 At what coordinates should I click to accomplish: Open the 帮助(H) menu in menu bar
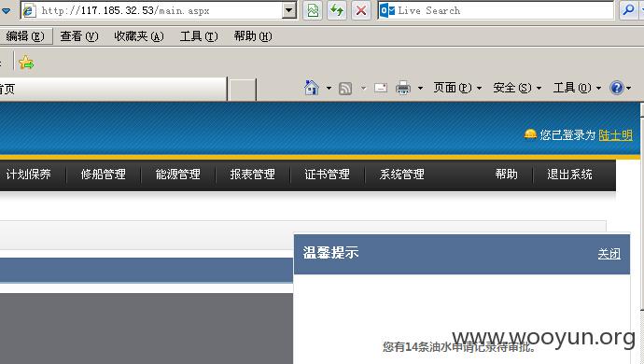click(x=253, y=36)
